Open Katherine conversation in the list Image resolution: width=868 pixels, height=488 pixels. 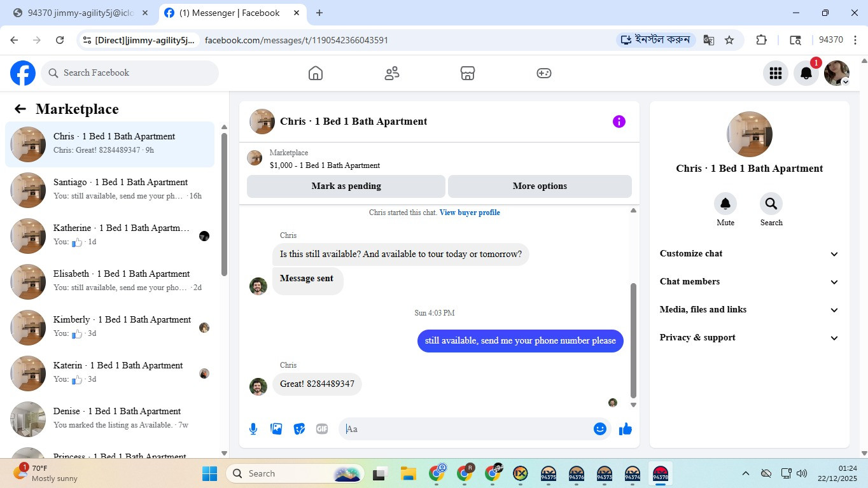(110, 236)
